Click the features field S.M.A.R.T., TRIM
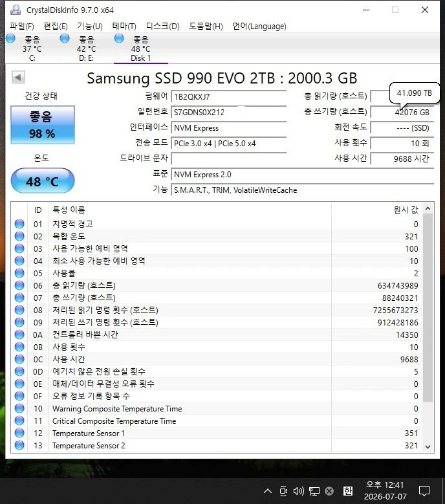This screenshot has width=445, height=504. [x=302, y=190]
